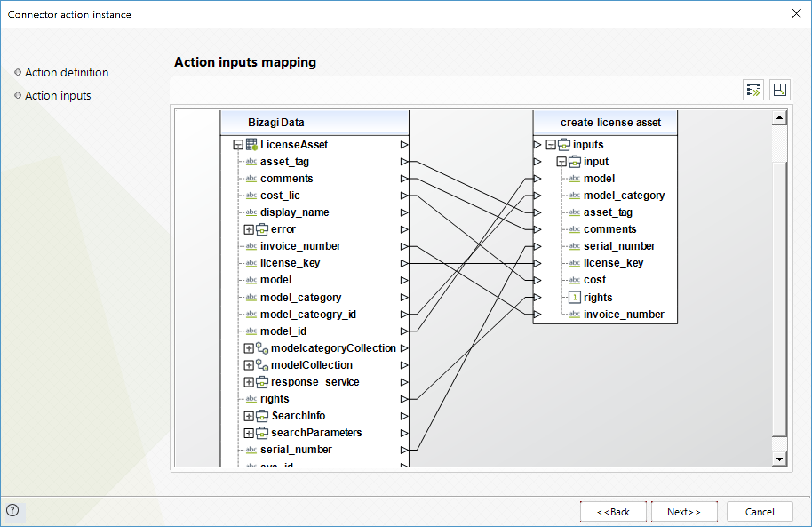Screen dimensions: 812x527
Task: Collapse the inputs node in create-license-asset
Action: click(x=551, y=145)
